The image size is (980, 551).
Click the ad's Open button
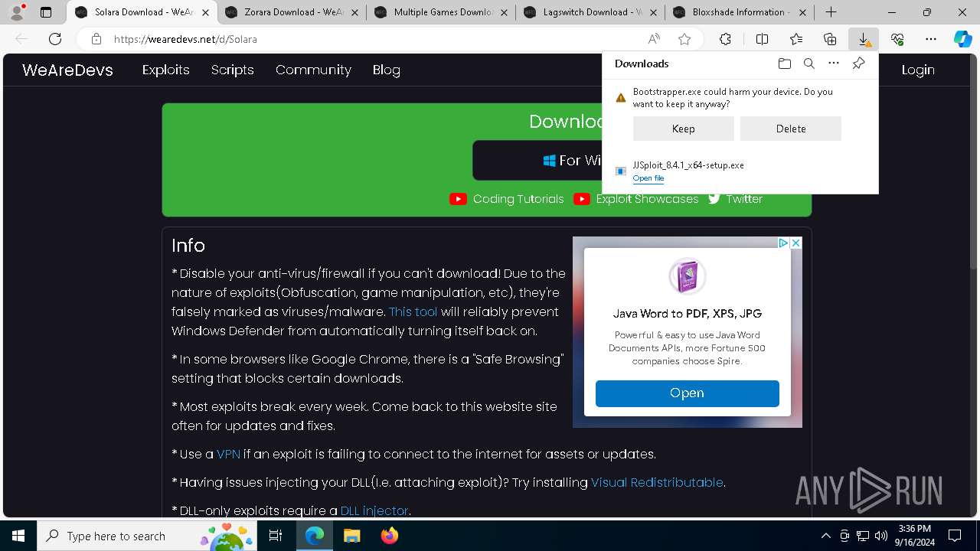point(687,393)
